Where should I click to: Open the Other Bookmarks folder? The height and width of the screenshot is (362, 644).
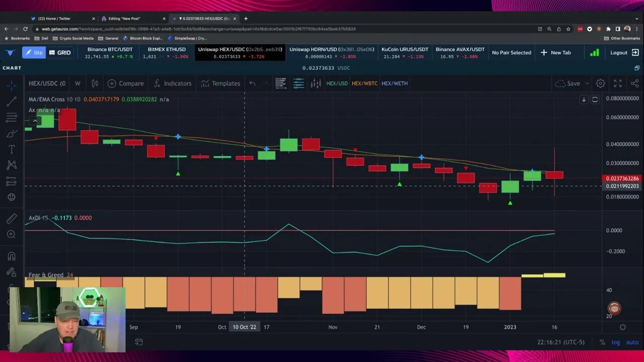coord(621,38)
